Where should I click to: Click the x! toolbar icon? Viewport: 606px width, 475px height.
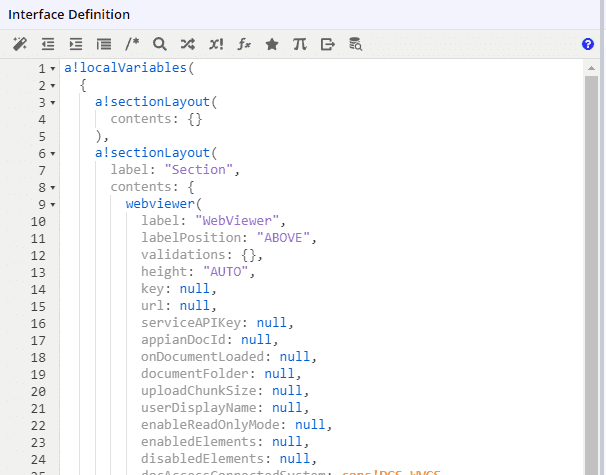tap(216, 44)
